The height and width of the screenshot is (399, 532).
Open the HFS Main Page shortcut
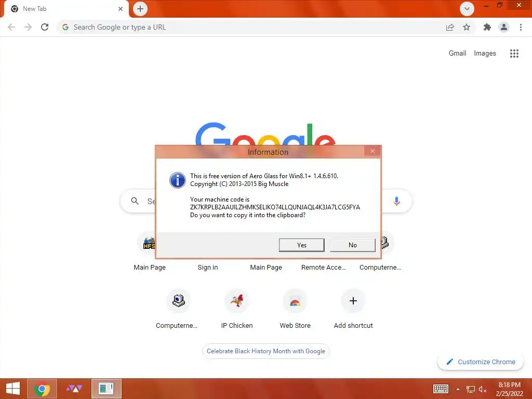tap(150, 250)
